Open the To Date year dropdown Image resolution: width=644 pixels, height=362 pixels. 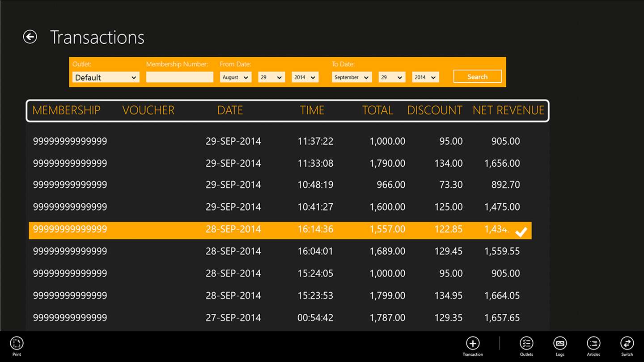425,77
